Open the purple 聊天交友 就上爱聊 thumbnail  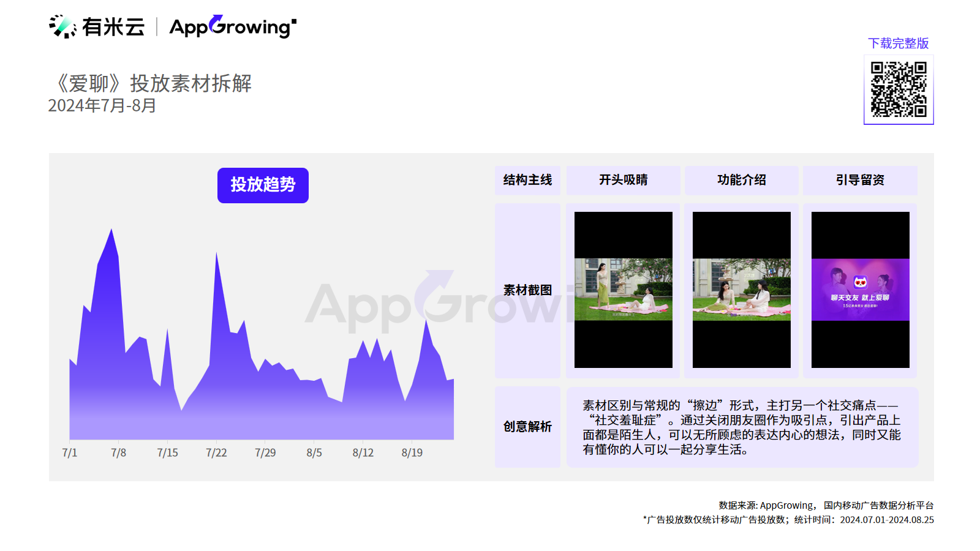coord(860,290)
